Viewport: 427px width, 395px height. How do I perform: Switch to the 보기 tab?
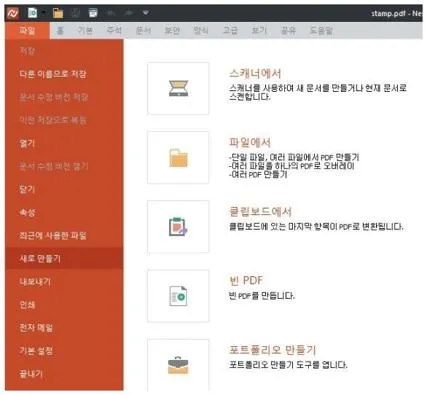pos(259,31)
